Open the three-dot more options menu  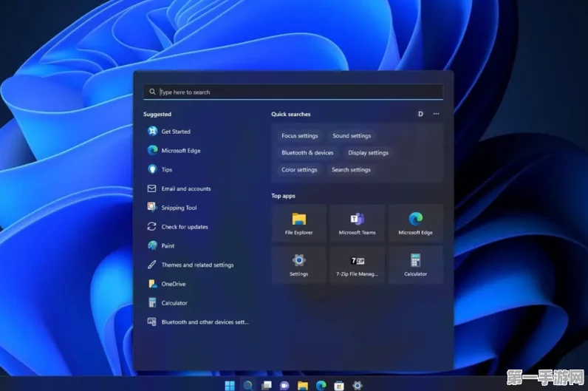436,114
